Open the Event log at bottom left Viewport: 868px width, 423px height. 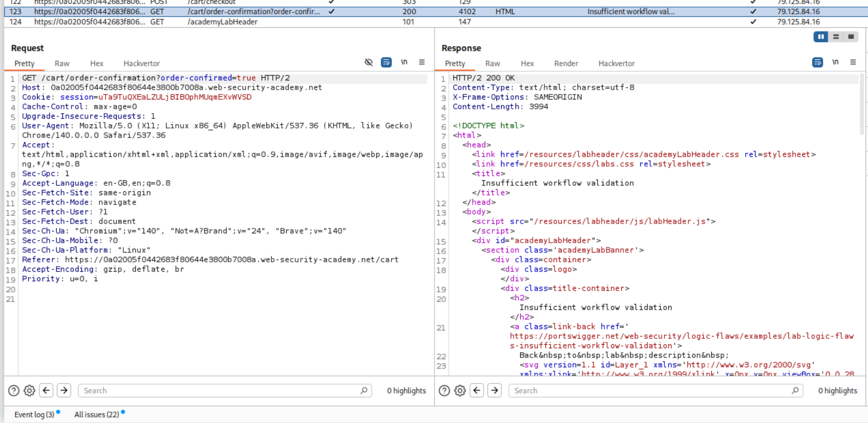tap(34, 414)
